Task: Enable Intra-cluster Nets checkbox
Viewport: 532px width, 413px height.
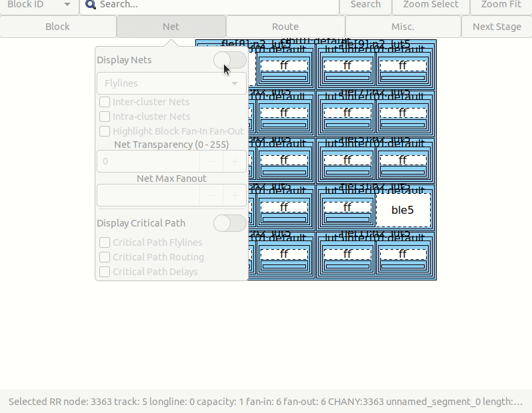Action: coord(105,117)
